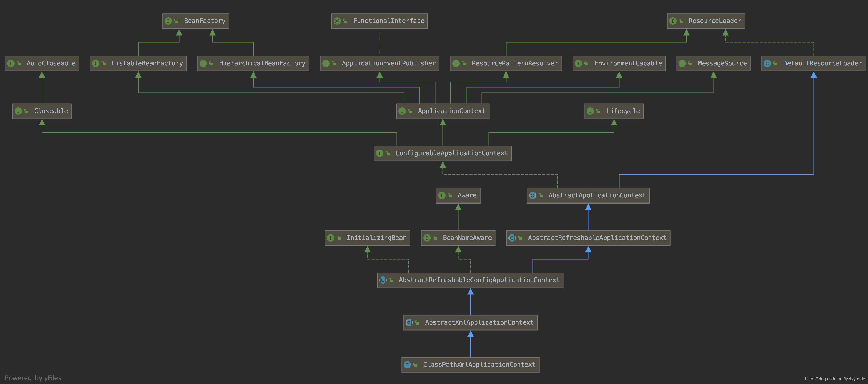Viewport: 868px width, 384px height.
Task: Click the class icon on ClassPathXmlApplicationContext
Action: [x=407, y=365]
